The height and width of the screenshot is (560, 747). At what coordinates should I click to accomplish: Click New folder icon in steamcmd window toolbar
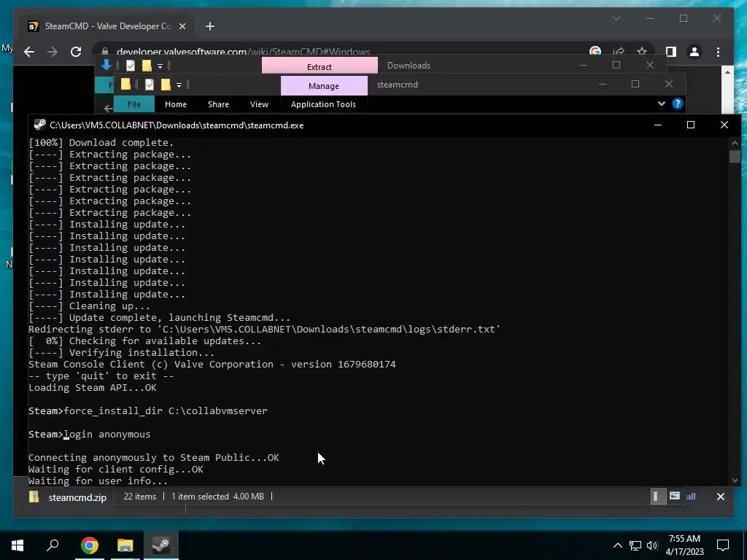pyautogui.click(x=166, y=85)
